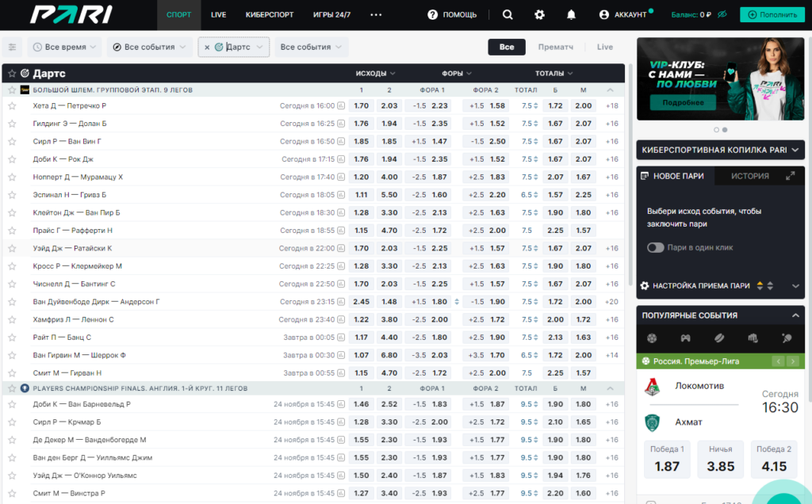Expand Настройка приема пари settings
The width and height of the screenshot is (812, 504).
coord(795,285)
